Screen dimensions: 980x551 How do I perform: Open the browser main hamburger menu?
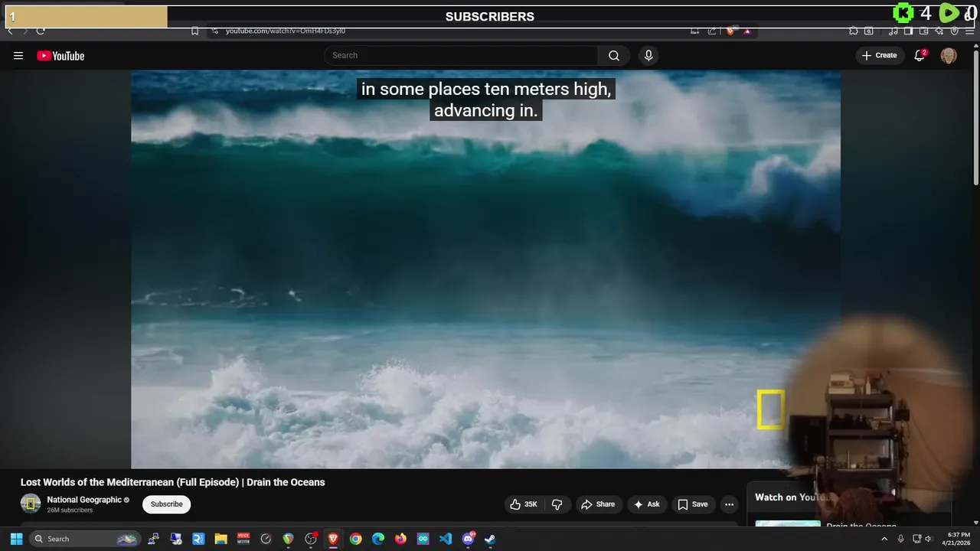[969, 31]
